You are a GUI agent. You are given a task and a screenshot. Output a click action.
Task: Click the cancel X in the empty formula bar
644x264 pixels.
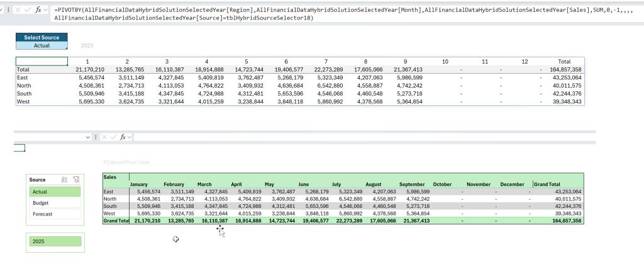click(104, 137)
